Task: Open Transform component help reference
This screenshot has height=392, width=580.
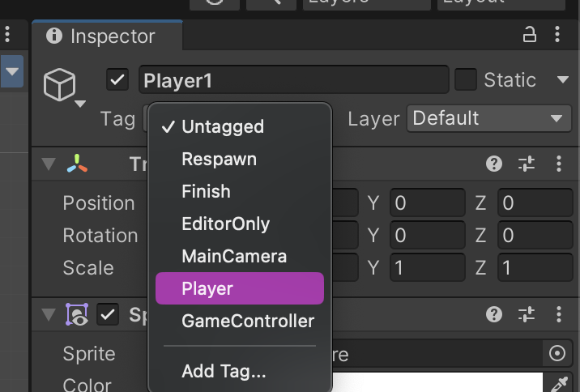Action: 494,164
